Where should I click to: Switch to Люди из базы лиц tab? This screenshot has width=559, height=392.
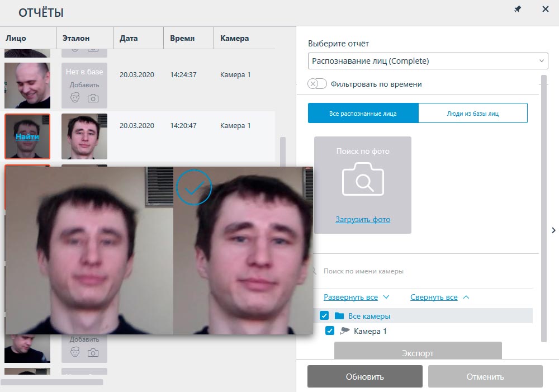472,113
